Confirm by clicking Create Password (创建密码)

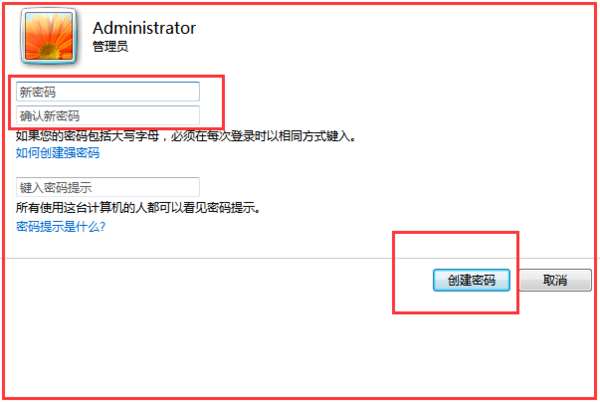pyautogui.click(x=471, y=280)
